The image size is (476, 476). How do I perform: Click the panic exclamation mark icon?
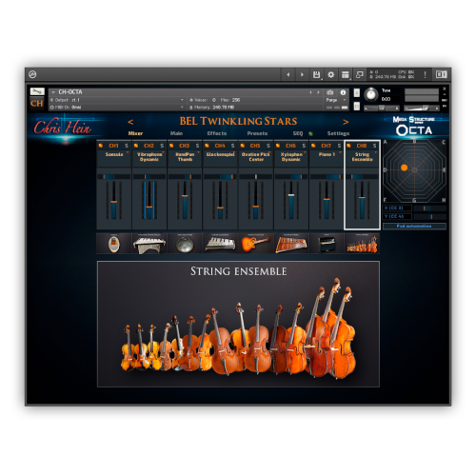[x=425, y=74]
